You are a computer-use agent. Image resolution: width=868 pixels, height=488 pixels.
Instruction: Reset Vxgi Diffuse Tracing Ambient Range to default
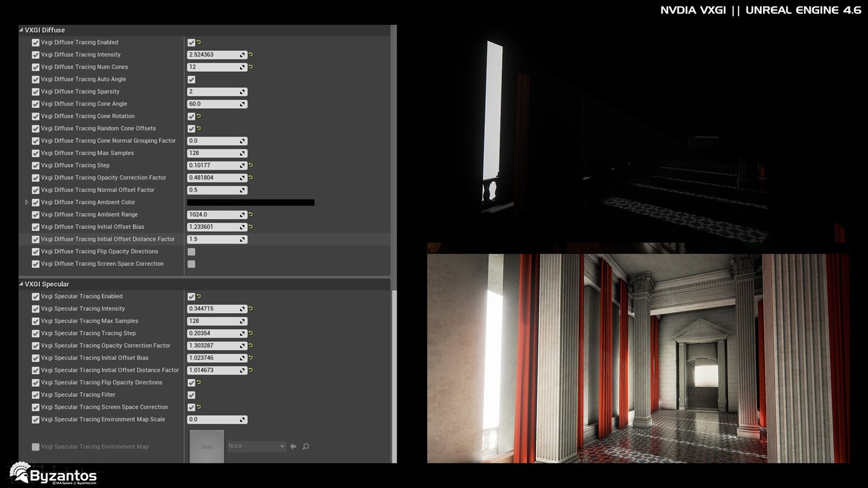coord(251,214)
